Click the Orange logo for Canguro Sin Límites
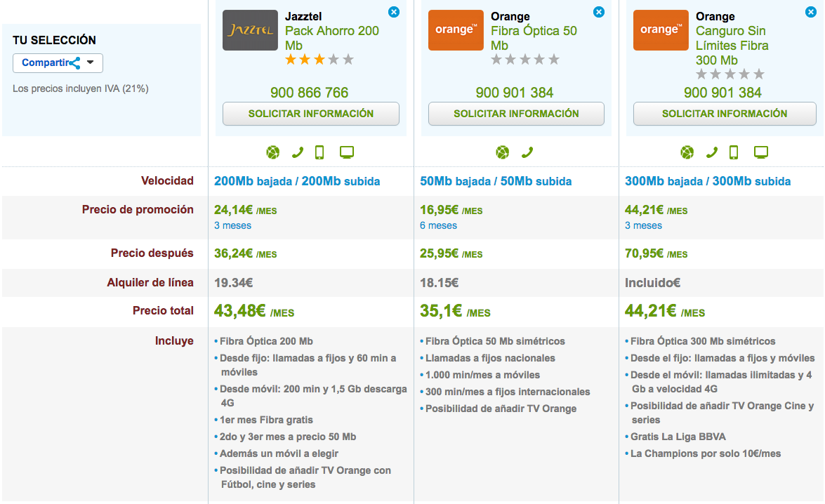The width and height of the screenshot is (825, 504). [x=661, y=30]
